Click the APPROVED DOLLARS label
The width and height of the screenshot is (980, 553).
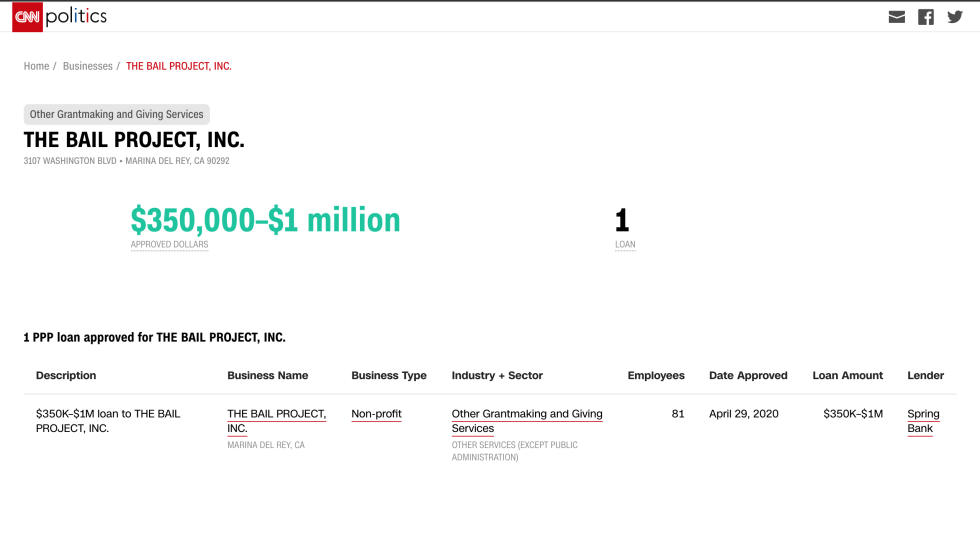point(169,245)
